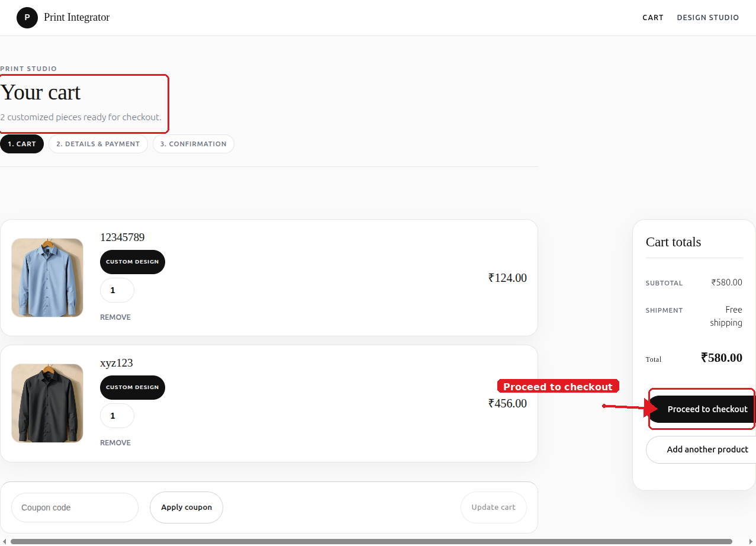The image size is (756, 546).
Task: Remove item 12345789 from cart
Action: 115,317
